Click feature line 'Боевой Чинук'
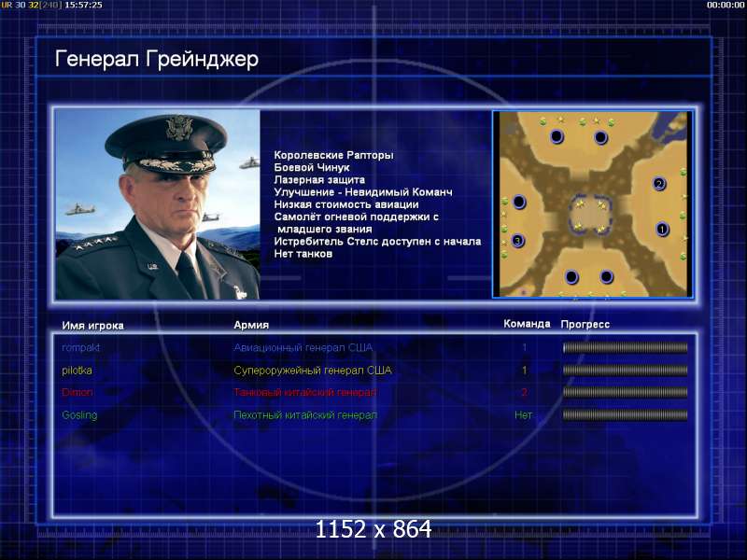The width and height of the screenshot is (747, 560). tap(312, 168)
